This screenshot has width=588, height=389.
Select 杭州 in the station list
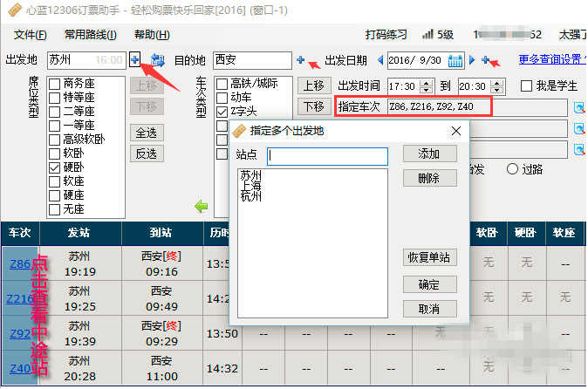tap(251, 196)
